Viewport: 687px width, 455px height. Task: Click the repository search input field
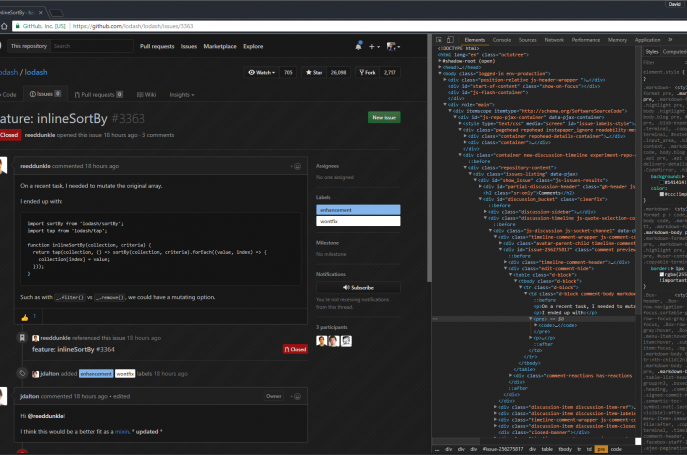[92, 46]
